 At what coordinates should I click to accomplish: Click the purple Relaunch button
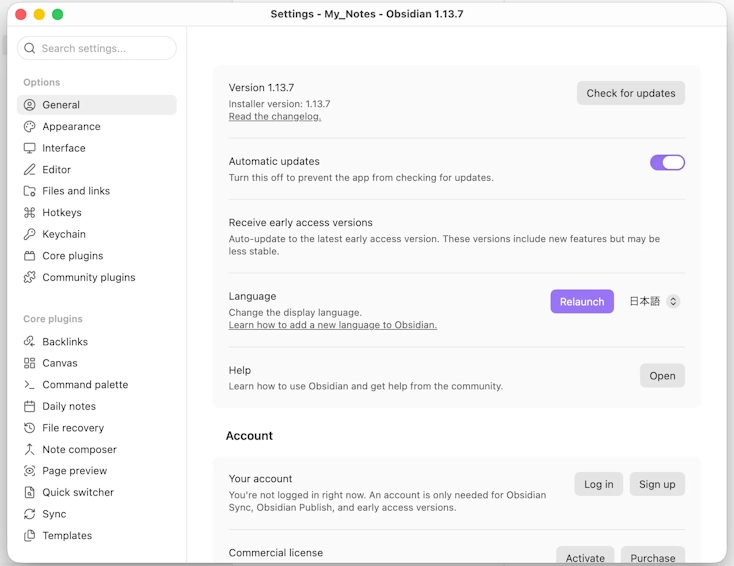pos(582,301)
